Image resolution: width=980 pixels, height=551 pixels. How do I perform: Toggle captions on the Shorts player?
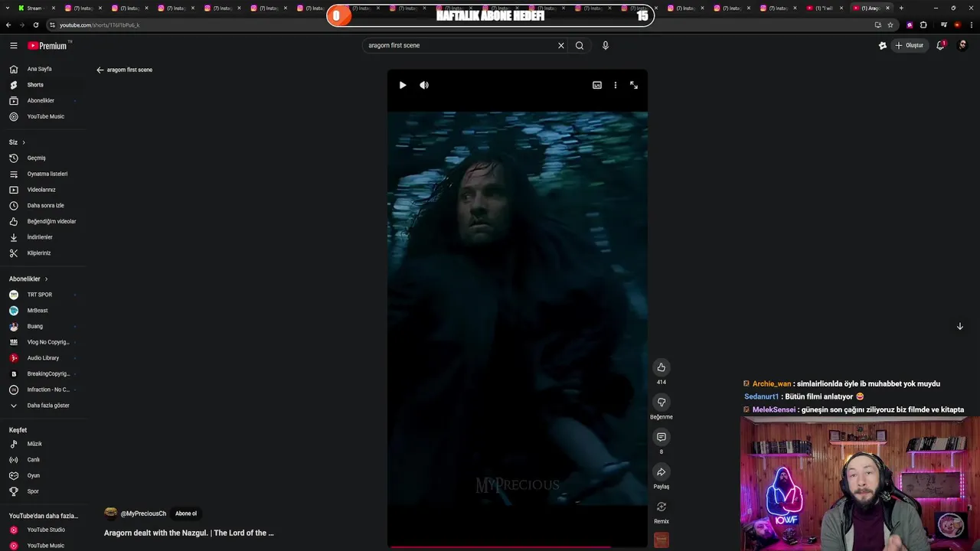(x=597, y=85)
